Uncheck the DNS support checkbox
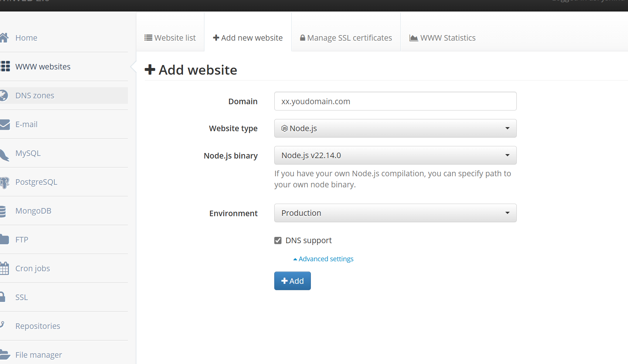This screenshot has height=364, width=628. tap(278, 241)
